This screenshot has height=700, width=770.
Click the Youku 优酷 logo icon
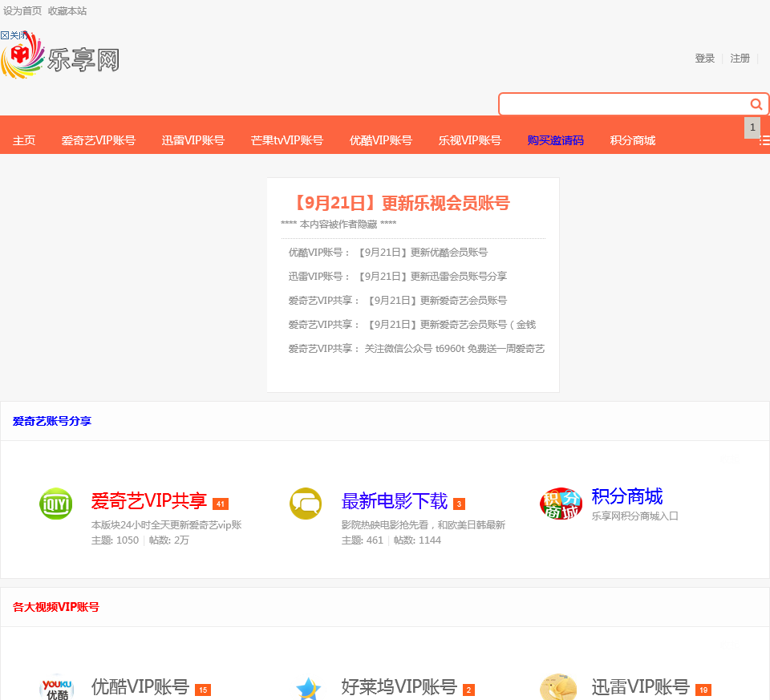[57, 687]
